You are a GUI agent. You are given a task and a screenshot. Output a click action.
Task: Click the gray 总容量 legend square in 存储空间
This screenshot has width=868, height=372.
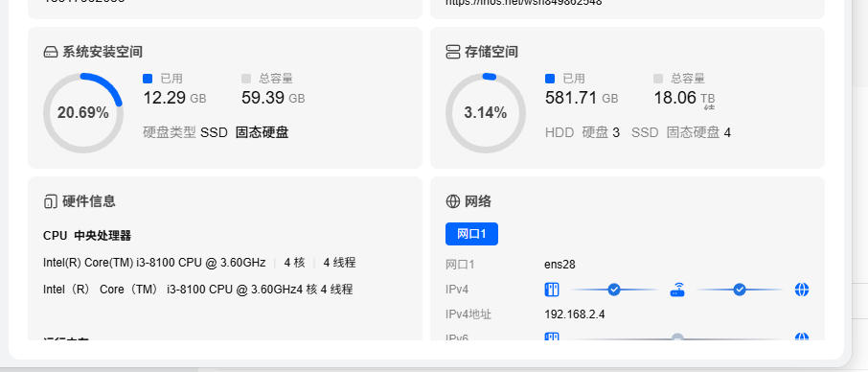click(658, 79)
